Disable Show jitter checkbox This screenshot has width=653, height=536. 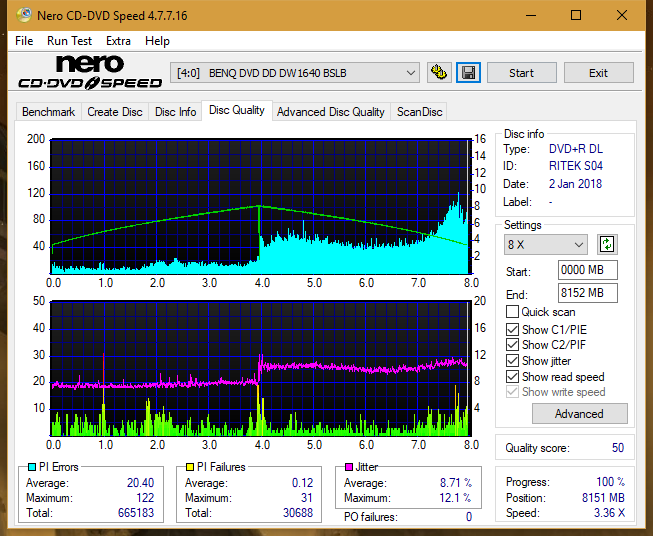point(512,361)
